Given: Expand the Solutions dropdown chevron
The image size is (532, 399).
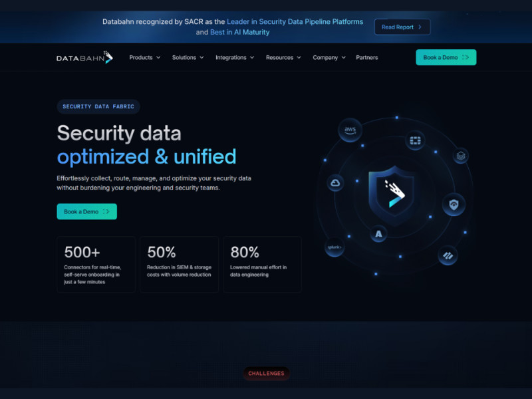Looking at the screenshot, I should tap(201, 58).
